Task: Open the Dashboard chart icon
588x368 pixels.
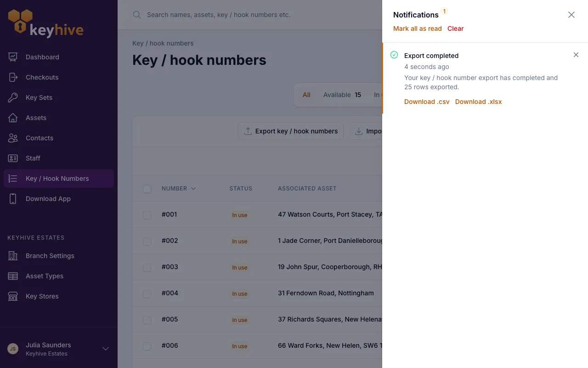Action: [x=13, y=57]
